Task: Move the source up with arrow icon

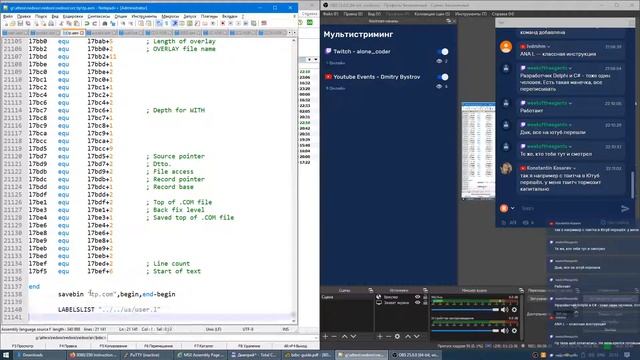Action: (408, 336)
